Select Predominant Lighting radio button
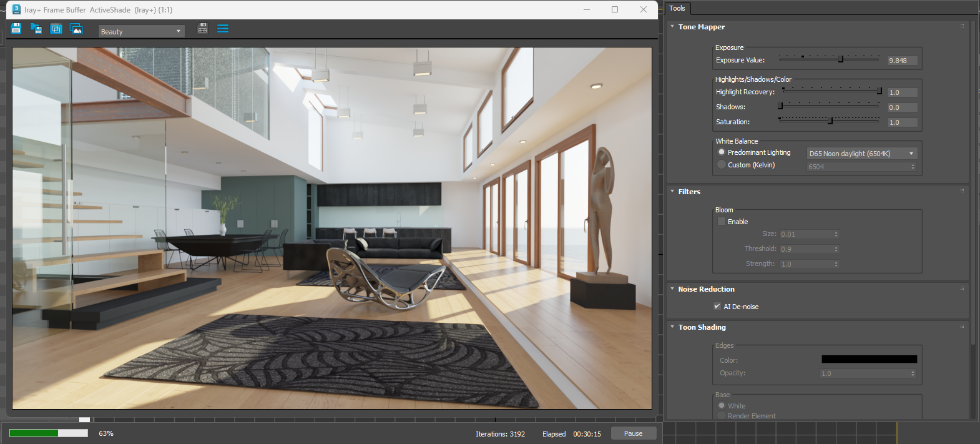The width and height of the screenshot is (980, 444). 722,152
